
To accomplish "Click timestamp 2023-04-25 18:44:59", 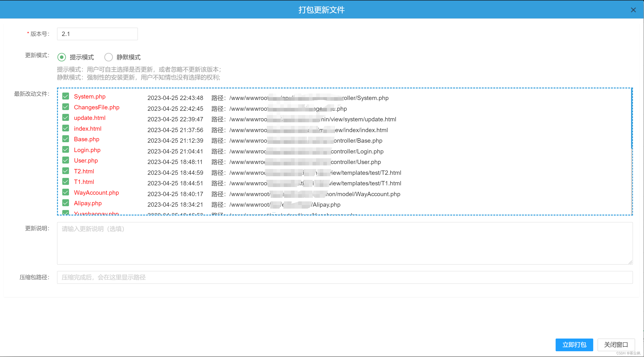I will 175,172.
